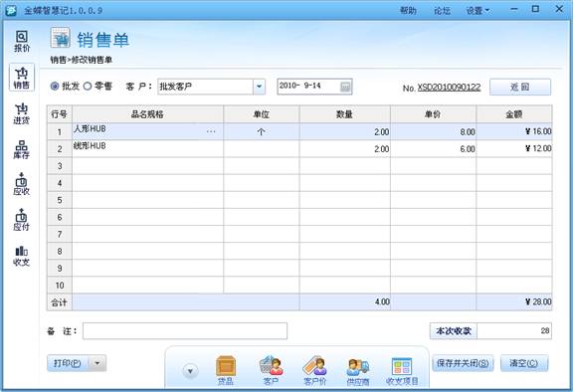Click the 货品 goods icon in bottom bar
573x392 pixels.
point(226,370)
